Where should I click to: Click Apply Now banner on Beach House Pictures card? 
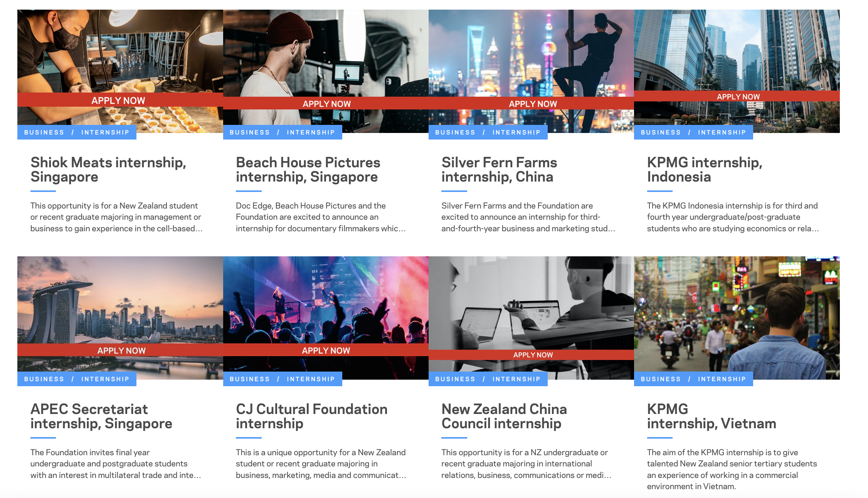tap(326, 103)
